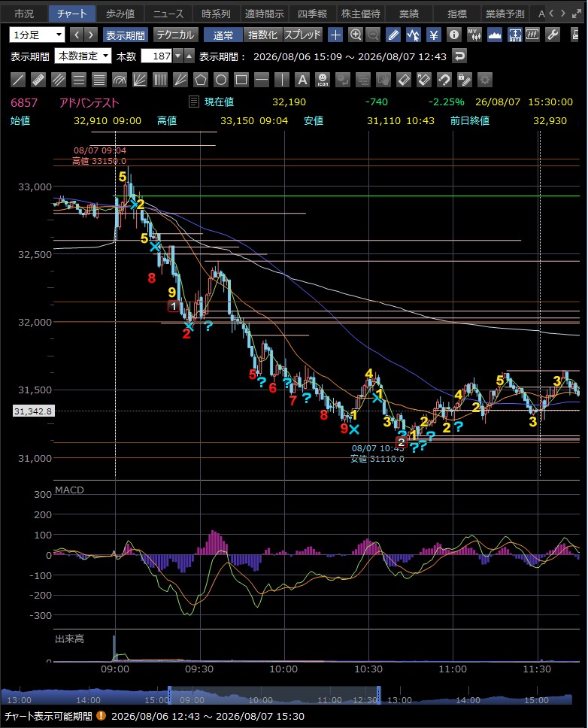Expand the panel with diagonal arrows icon
Viewport: 588px width, 728px height.
(577, 14)
